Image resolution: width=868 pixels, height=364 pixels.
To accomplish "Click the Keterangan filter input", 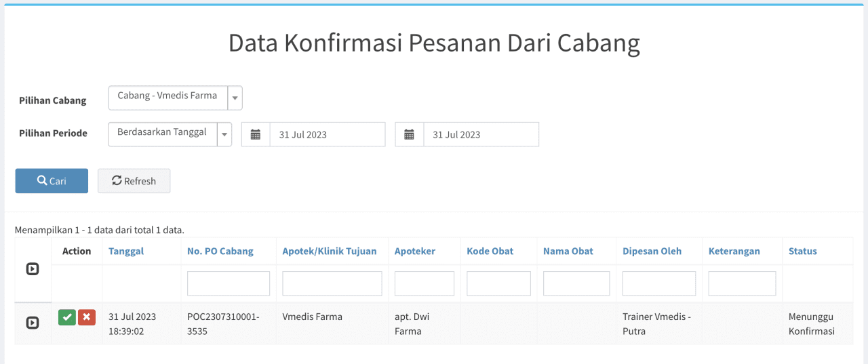I will point(742,283).
